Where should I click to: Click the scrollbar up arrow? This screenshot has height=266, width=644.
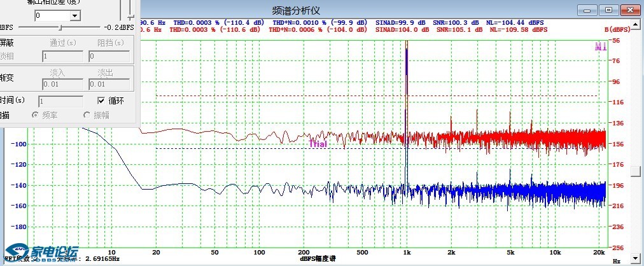pyautogui.click(x=636, y=24)
